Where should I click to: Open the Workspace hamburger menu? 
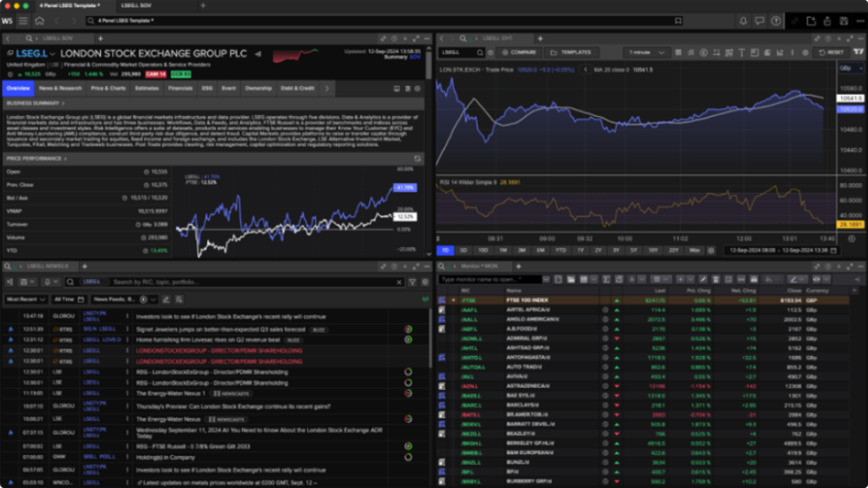pyautogui.click(x=24, y=20)
